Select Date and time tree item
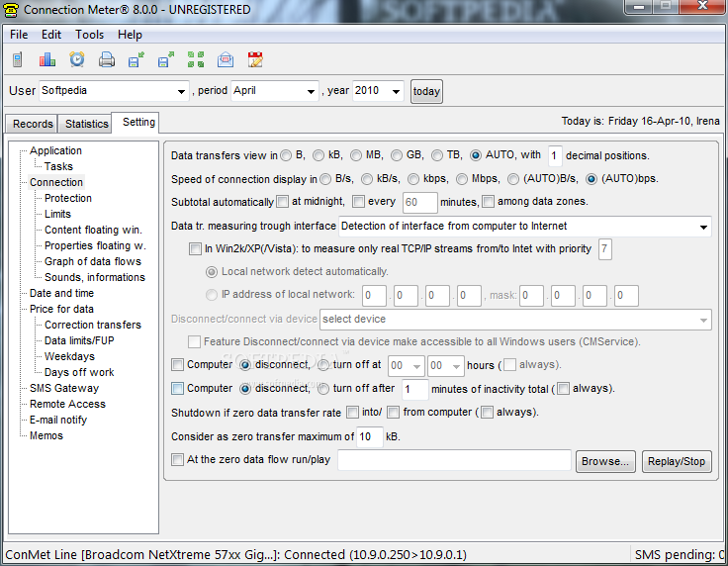Screen dimensions: 728x566 [61, 293]
